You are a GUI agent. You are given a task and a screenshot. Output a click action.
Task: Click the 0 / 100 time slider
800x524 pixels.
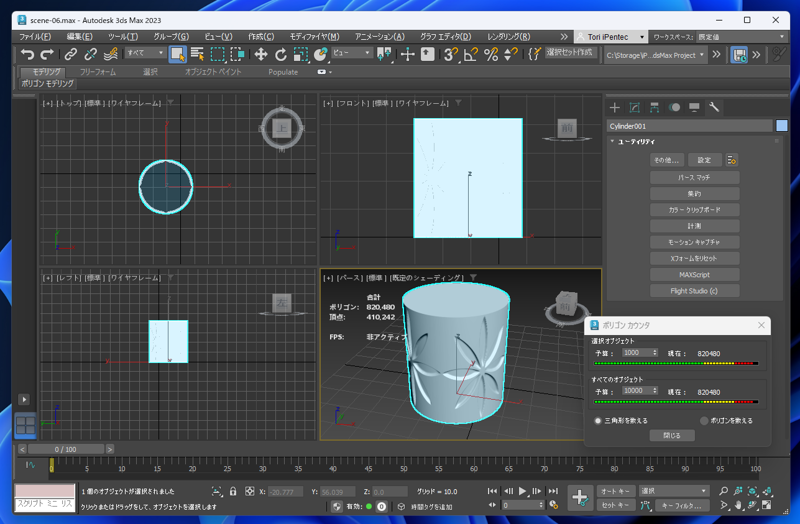click(x=66, y=450)
